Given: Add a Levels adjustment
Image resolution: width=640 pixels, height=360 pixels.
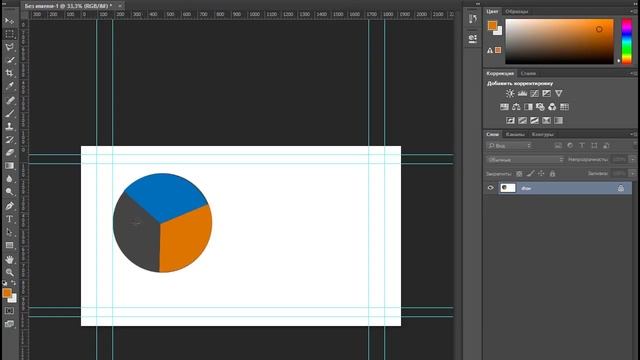Looking at the screenshot, I should 522,93.
